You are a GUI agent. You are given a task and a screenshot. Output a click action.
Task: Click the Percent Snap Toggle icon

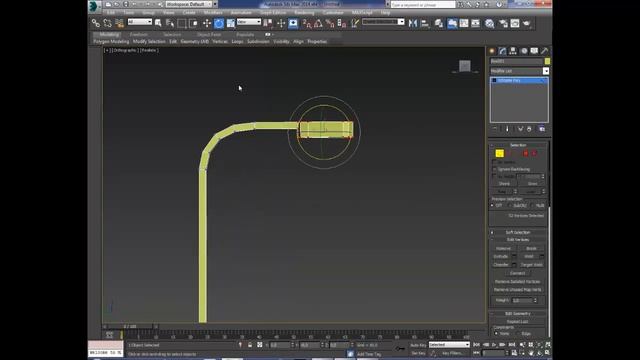pyautogui.click(x=330, y=23)
